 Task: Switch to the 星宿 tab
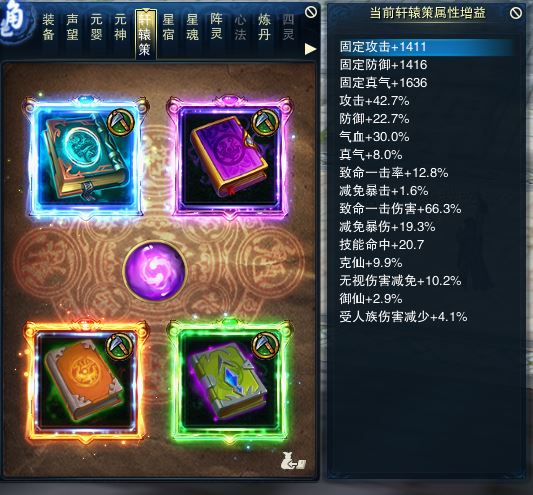pyautogui.click(x=168, y=27)
